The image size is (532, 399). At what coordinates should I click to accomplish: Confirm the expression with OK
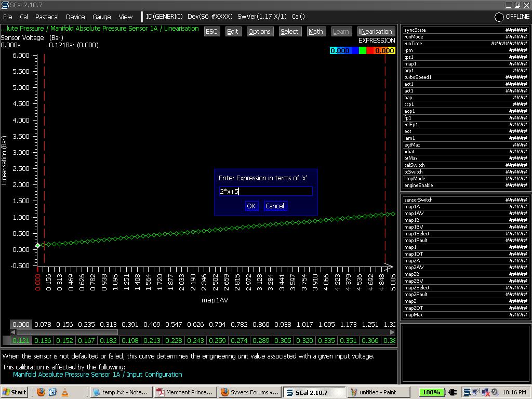(251, 206)
